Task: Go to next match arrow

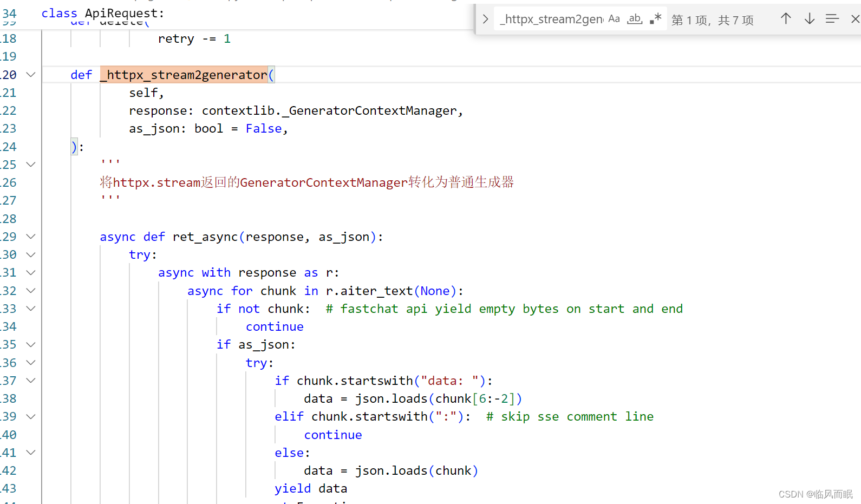Action: 810,19
